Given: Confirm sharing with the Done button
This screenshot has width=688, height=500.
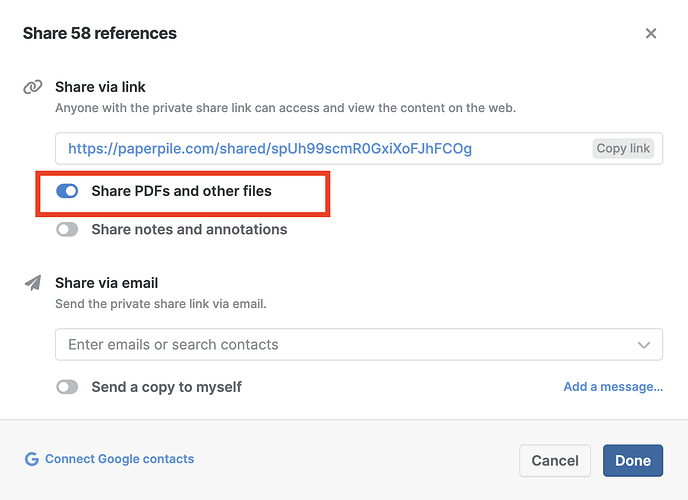Looking at the screenshot, I should click(633, 461).
